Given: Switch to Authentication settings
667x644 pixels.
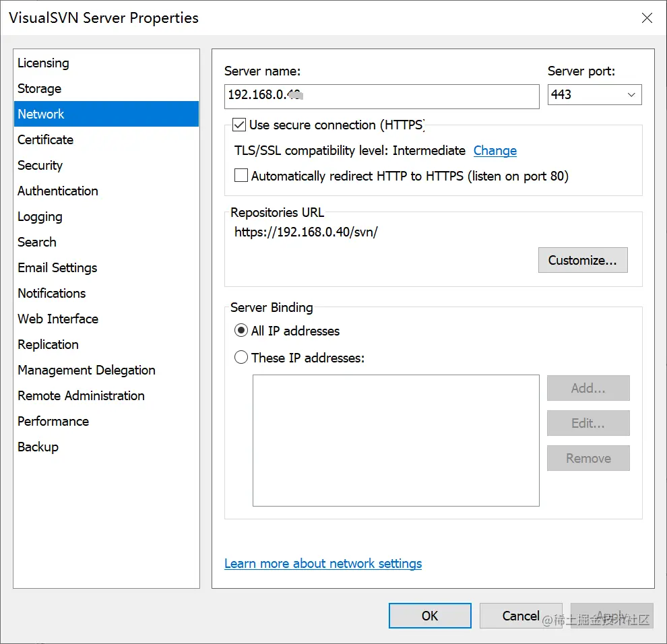Looking at the screenshot, I should pos(106,191).
